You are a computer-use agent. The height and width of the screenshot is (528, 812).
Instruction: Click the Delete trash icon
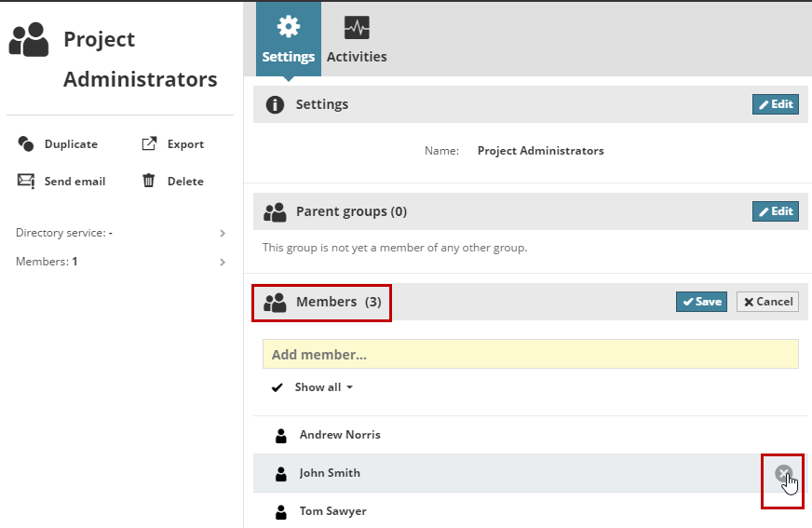pyautogui.click(x=148, y=181)
